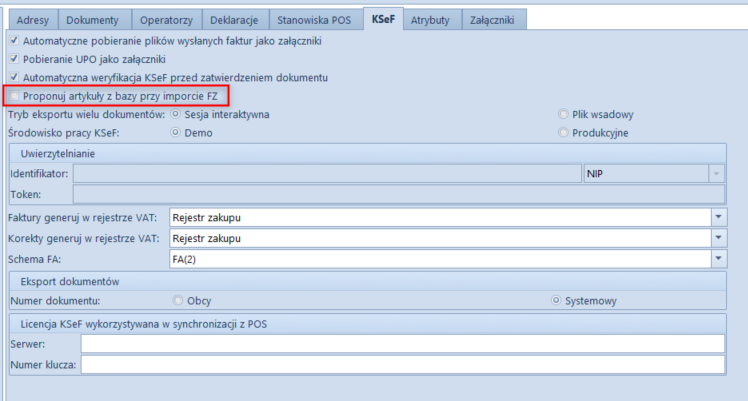
Task: Enable Proponuj artykuły z bazy przy imporcie FZ
Action: [x=14, y=96]
